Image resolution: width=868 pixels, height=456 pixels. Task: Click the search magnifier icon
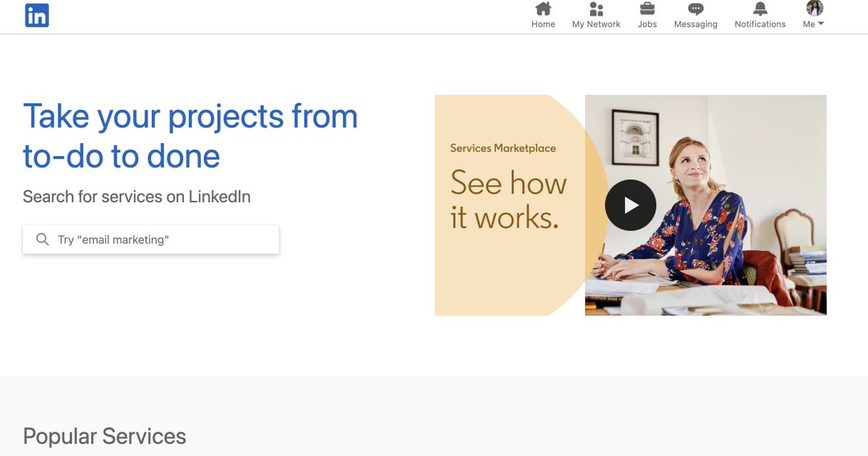tap(43, 239)
